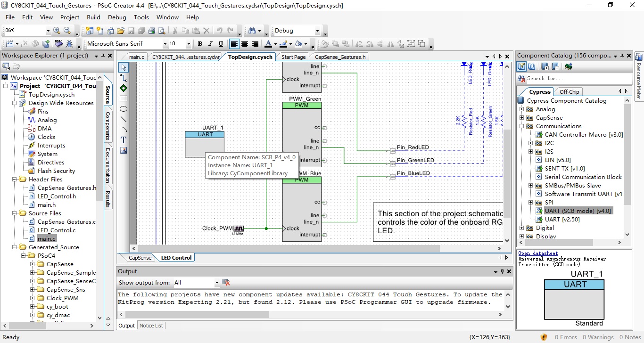The width and height of the screenshot is (644, 343).
Task: Open the datasheet link
Action: pyautogui.click(x=538, y=253)
